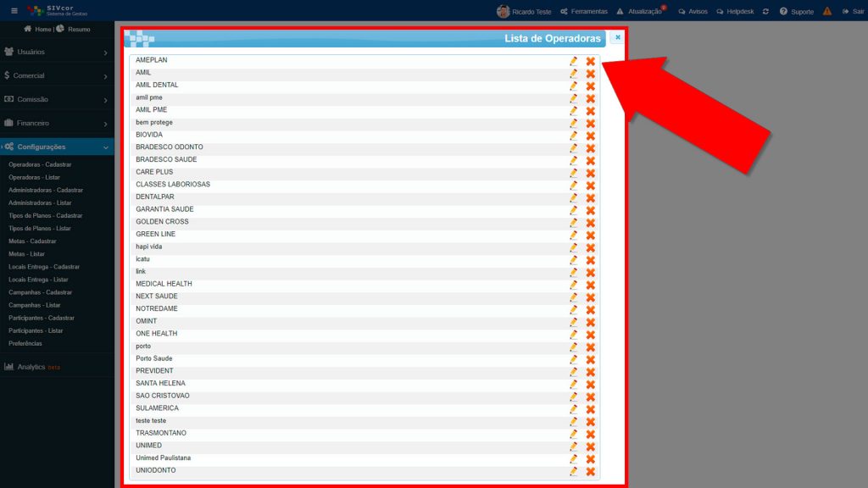Edit the DENTALPAR operator
868x488 pixels.
[574, 197]
